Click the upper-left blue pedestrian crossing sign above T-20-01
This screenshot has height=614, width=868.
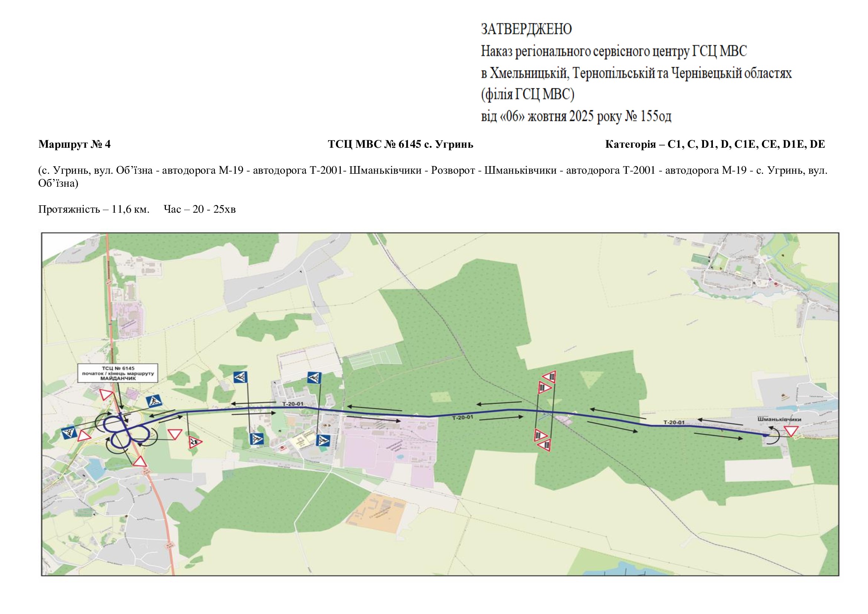[240, 377]
